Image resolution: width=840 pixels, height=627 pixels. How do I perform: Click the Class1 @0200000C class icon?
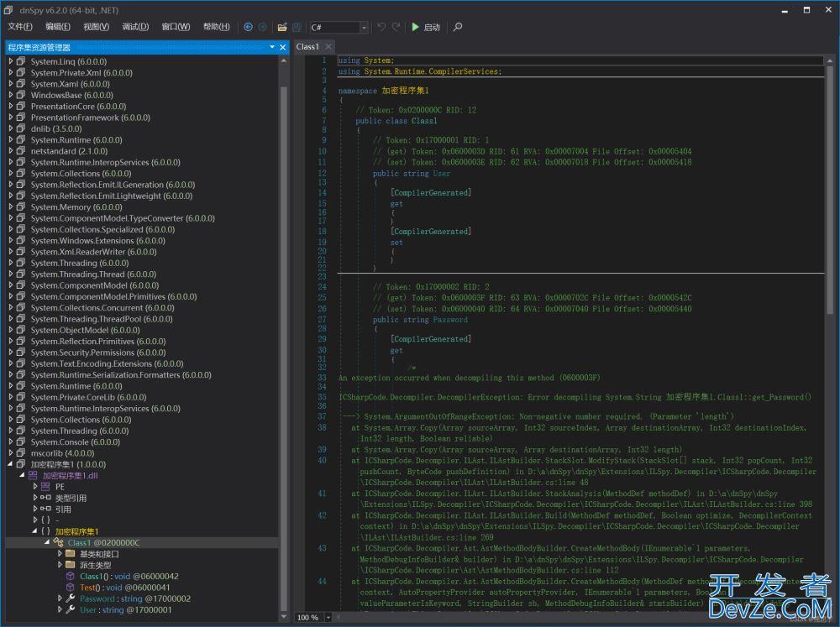(59, 542)
